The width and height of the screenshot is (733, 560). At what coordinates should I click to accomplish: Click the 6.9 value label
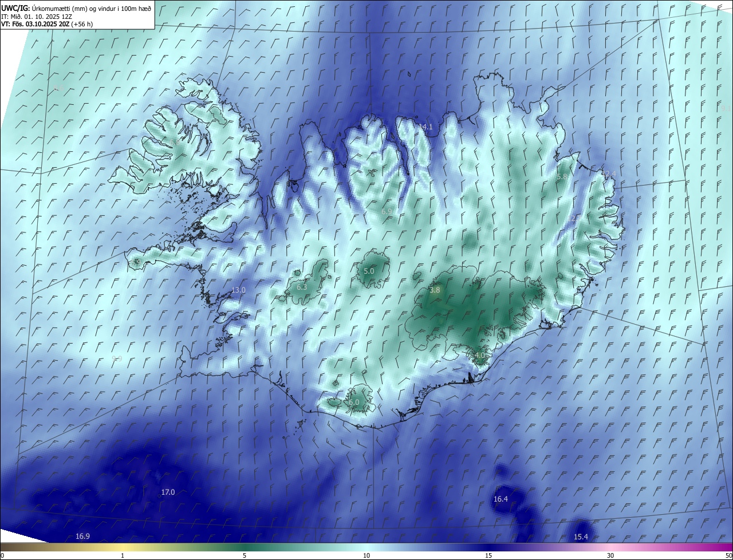(387, 212)
